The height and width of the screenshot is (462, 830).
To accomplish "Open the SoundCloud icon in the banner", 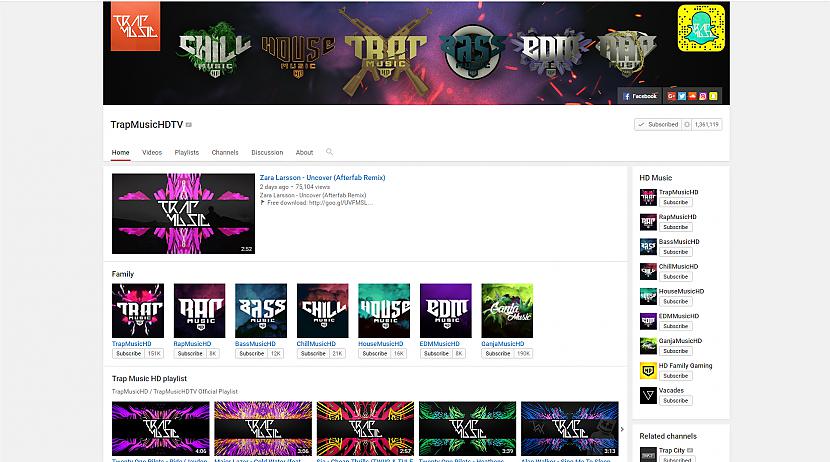I will (x=692, y=96).
